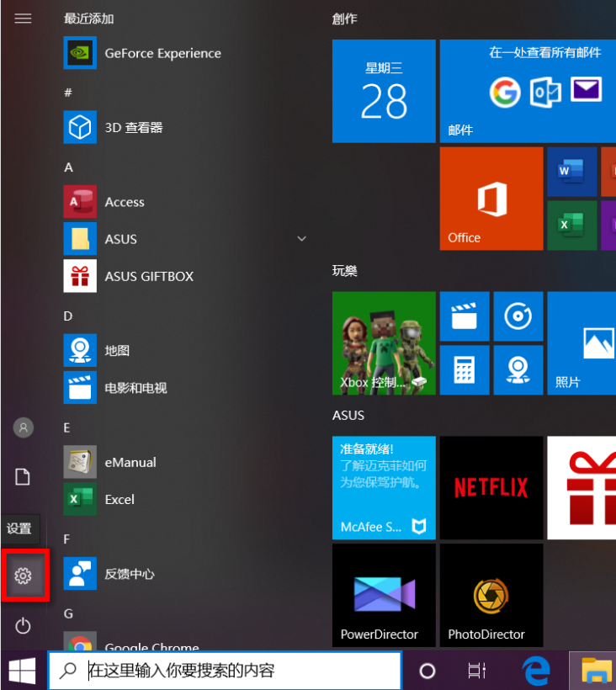Open the orange Office tile
This screenshot has height=690, width=616.
491,199
